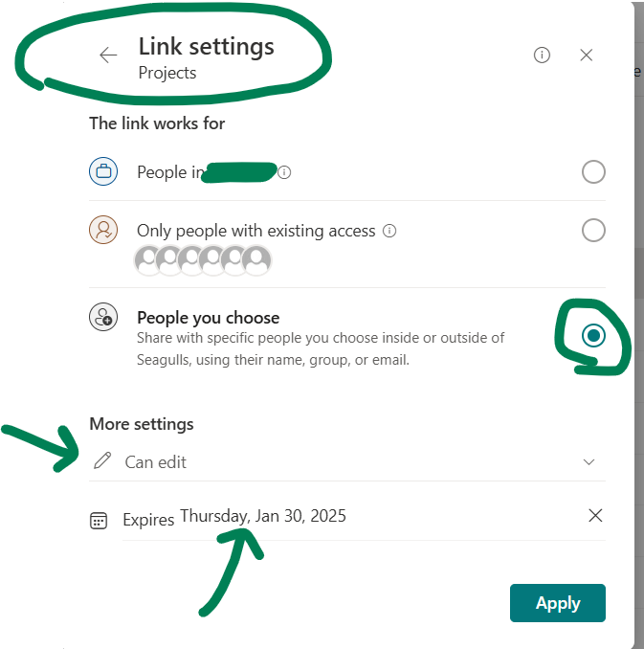Screen dimensions: 644x649
Task: Select the People in organization radio button
Action: pyautogui.click(x=593, y=171)
